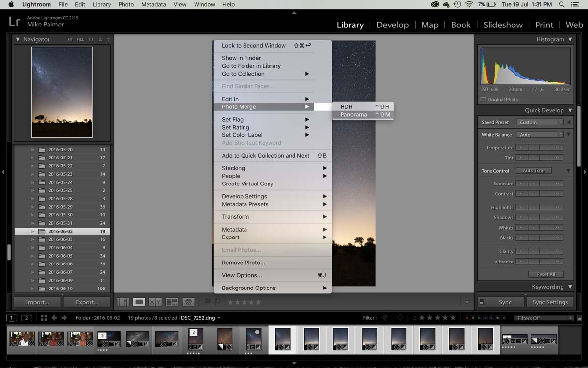Click toolbar content dropdown triangle
Screen dimensions: 588x368
pyautogui.click(x=467, y=302)
